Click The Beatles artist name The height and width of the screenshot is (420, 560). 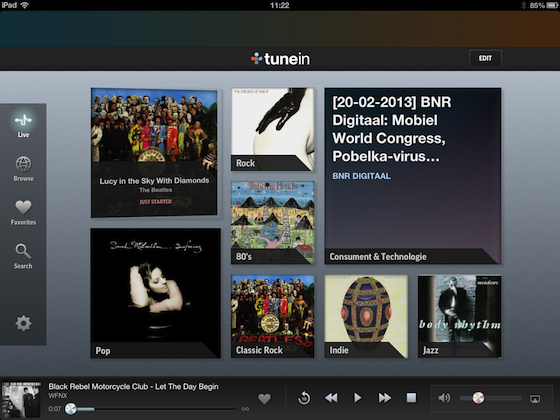(155, 190)
